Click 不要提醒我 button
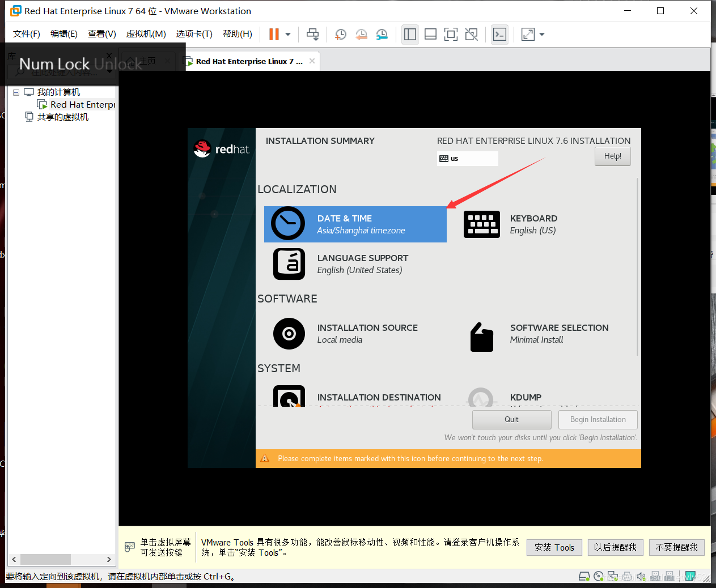The image size is (716, 588). (676, 547)
